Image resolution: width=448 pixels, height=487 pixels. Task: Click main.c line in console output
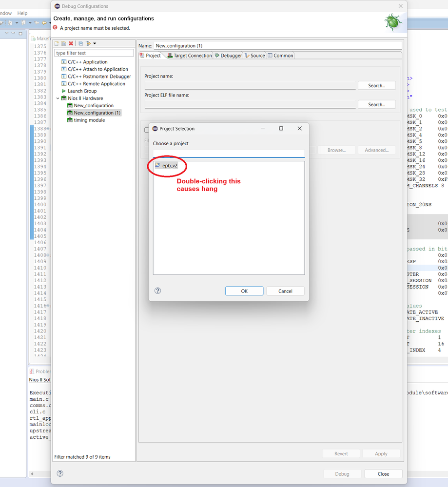tap(39, 399)
